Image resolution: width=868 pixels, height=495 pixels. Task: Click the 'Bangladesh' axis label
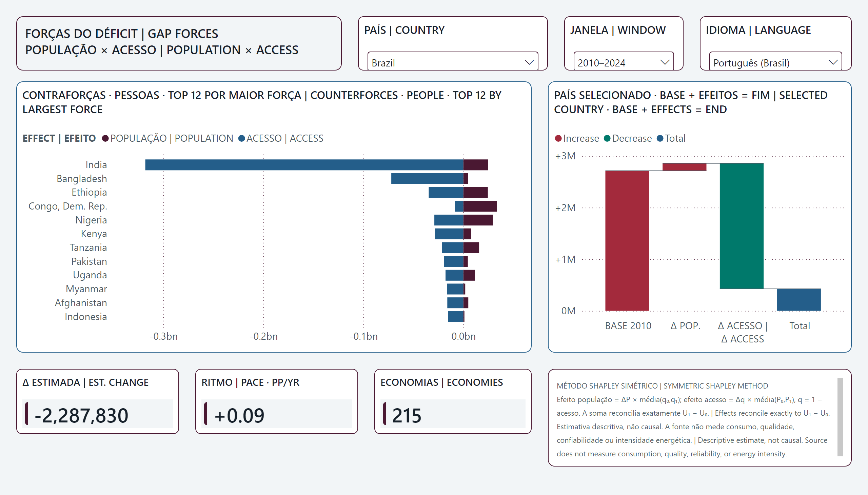(x=82, y=179)
